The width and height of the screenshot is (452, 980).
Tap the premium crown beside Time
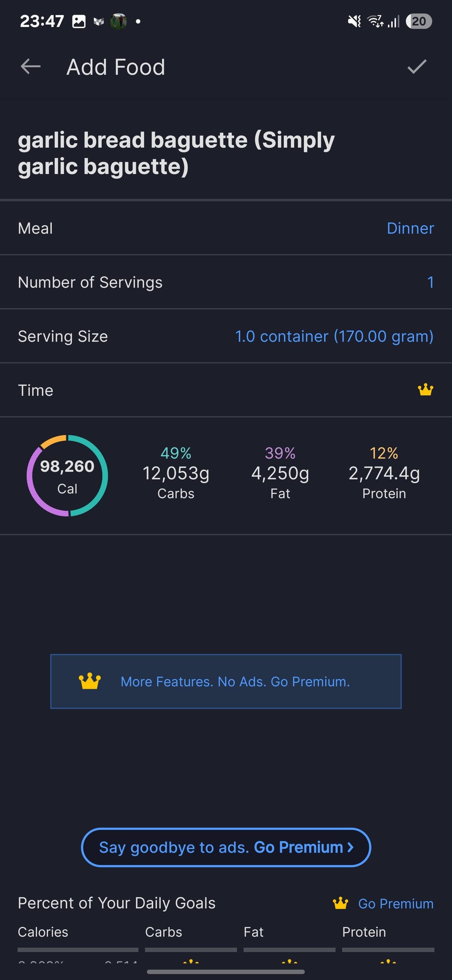(425, 390)
